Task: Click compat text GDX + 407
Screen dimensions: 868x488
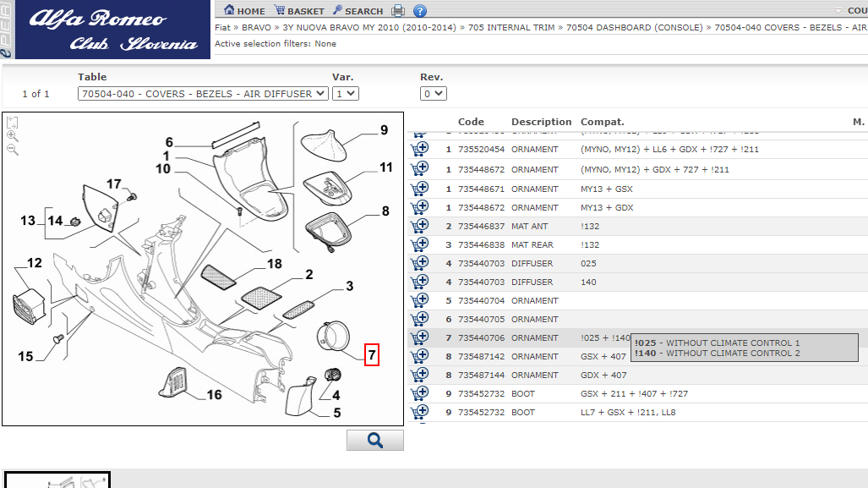Action: 604,375
